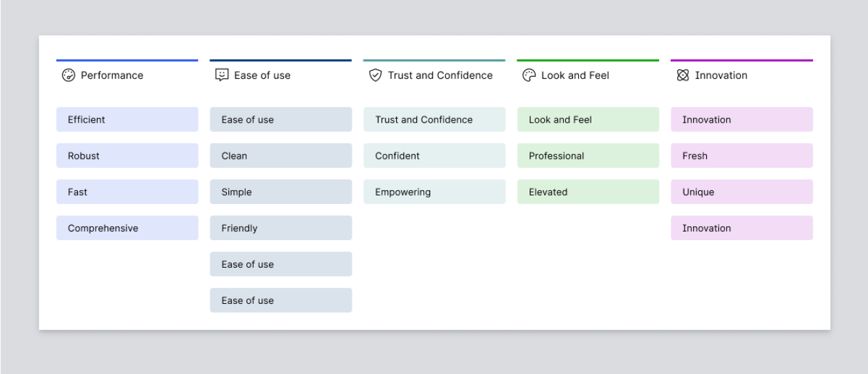Image resolution: width=868 pixels, height=374 pixels.
Task: Click the Friendly tag
Action: click(x=281, y=228)
